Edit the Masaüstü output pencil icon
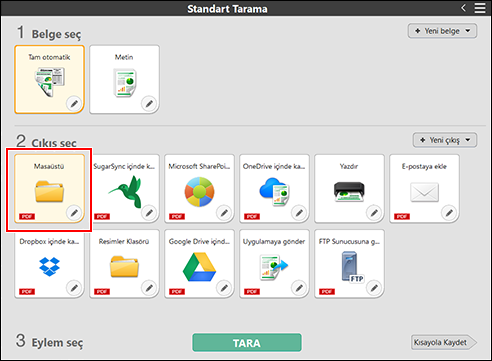Image resolution: width=492 pixels, height=361 pixels. (x=74, y=213)
